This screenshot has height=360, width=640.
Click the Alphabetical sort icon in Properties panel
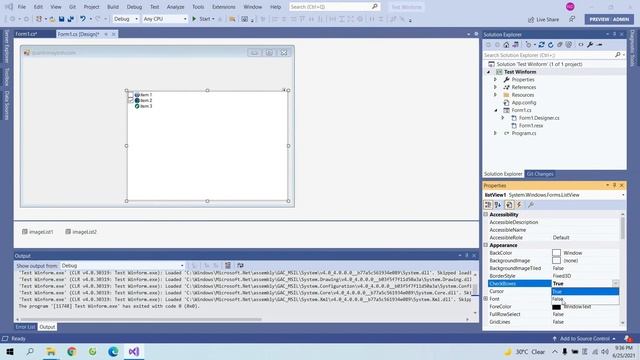[498, 205]
